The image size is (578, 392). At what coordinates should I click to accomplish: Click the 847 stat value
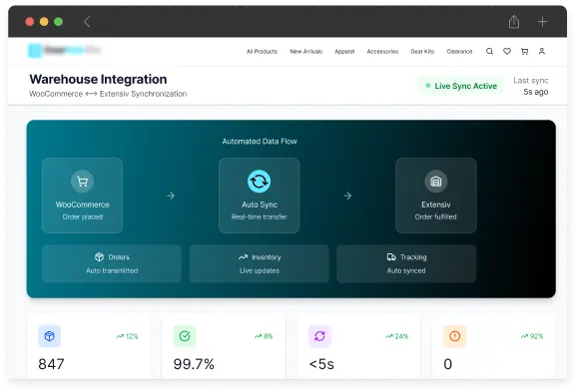[x=51, y=364]
